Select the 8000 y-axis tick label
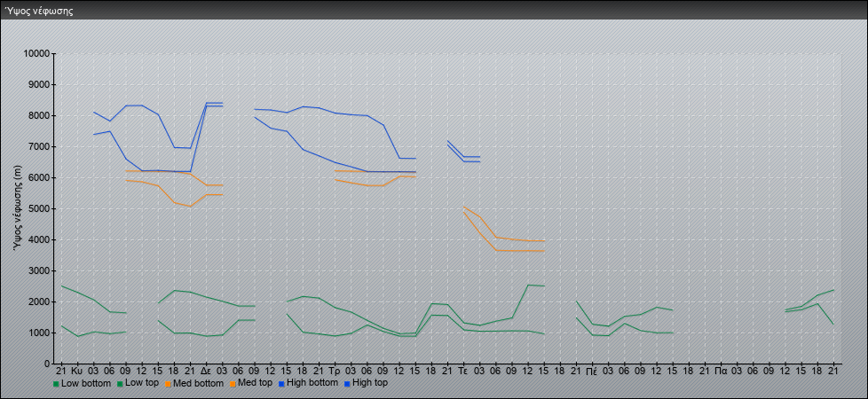 pos(39,115)
